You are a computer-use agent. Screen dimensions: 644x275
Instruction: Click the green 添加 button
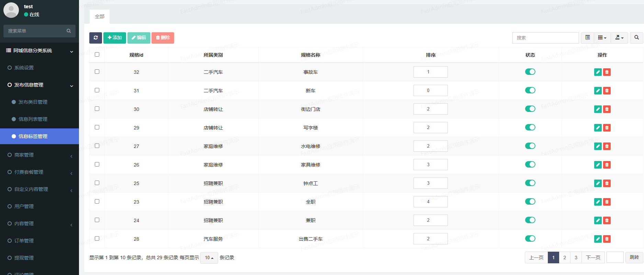(115, 38)
